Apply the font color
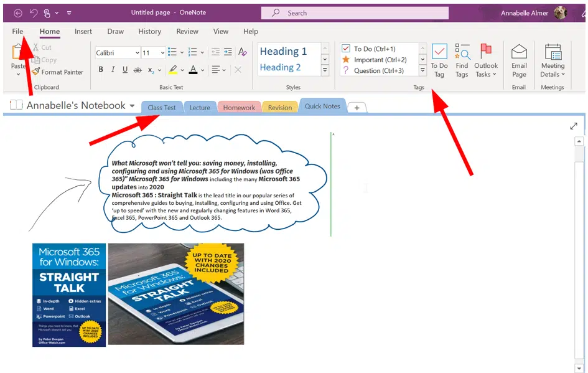 click(193, 70)
